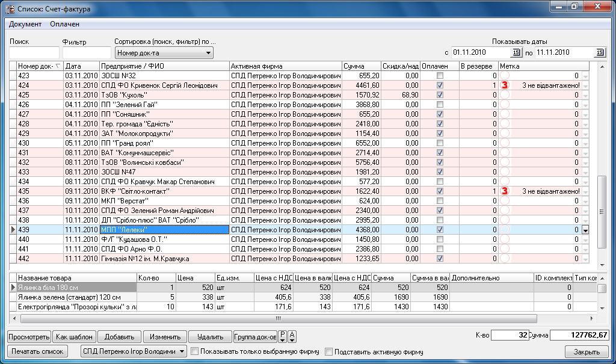Select the Гімназія №12 ім. М.Кравчука row
The width and height of the screenshot is (616, 364).
tap(300, 259)
